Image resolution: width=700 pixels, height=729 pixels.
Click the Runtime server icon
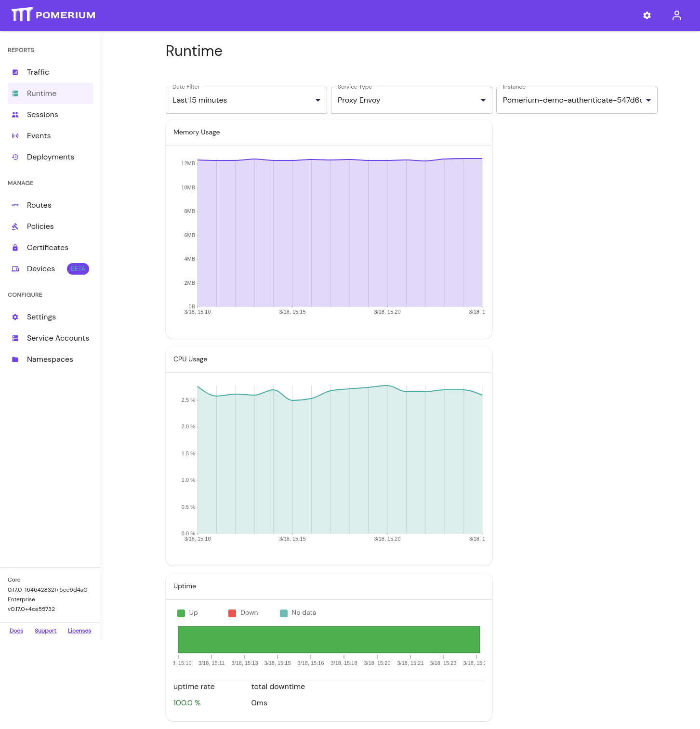tap(15, 93)
